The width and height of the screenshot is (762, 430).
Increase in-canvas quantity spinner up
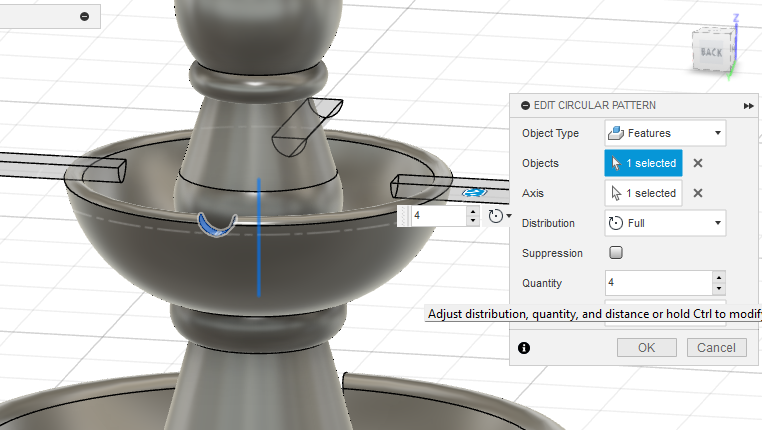473,211
